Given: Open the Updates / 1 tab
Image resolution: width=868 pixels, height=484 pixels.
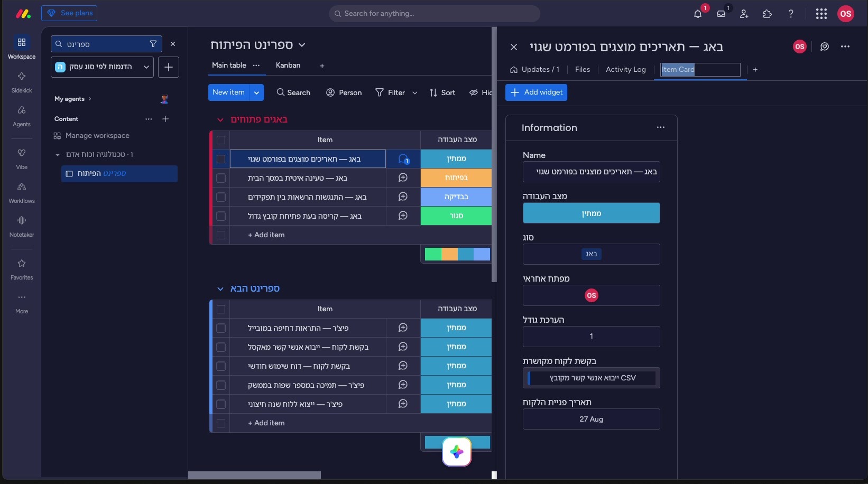Looking at the screenshot, I should [x=535, y=69].
